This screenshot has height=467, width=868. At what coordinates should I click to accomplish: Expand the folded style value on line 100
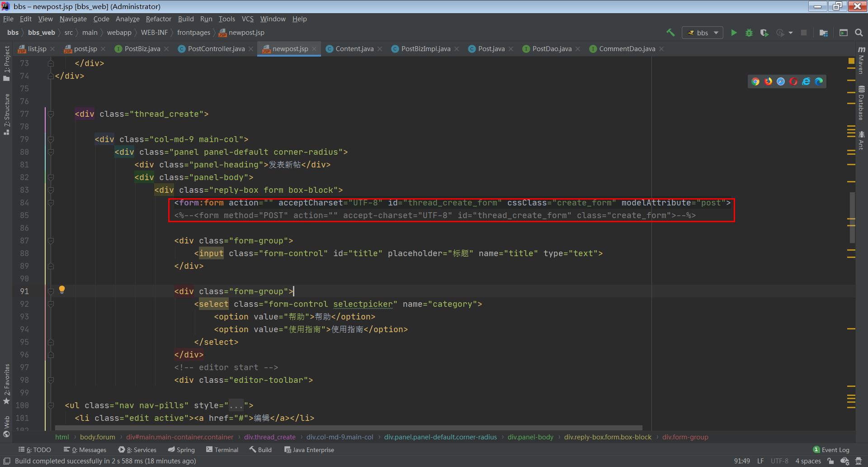point(236,405)
